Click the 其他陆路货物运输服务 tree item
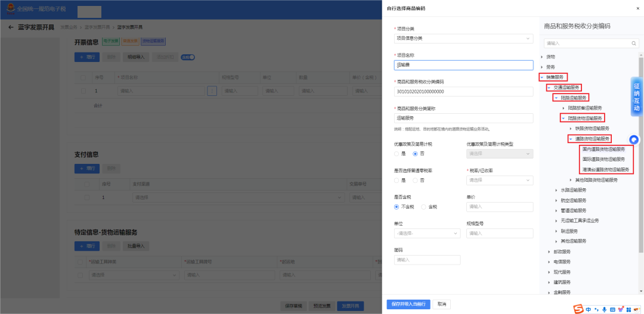This screenshot has width=644, height=314. click(x=596, y=180)
